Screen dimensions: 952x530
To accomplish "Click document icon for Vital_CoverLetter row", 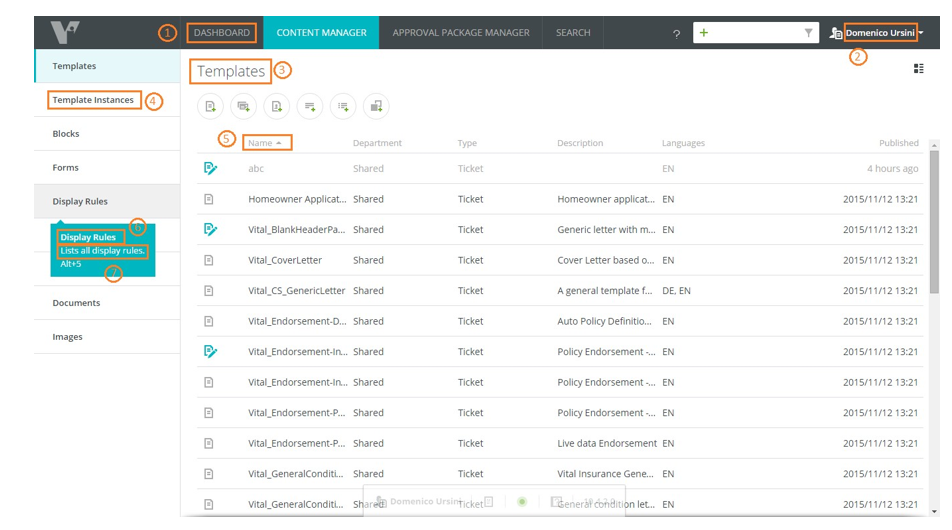I will point(209,260).
